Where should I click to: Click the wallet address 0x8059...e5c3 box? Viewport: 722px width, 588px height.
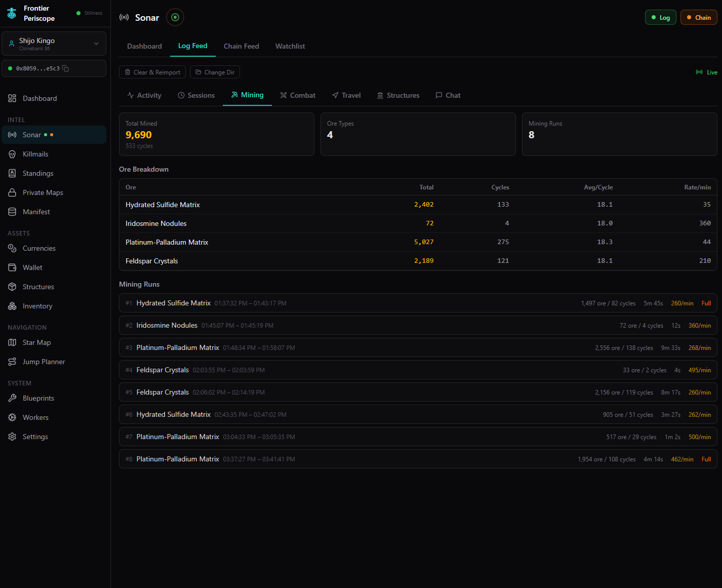coord(54,68)
